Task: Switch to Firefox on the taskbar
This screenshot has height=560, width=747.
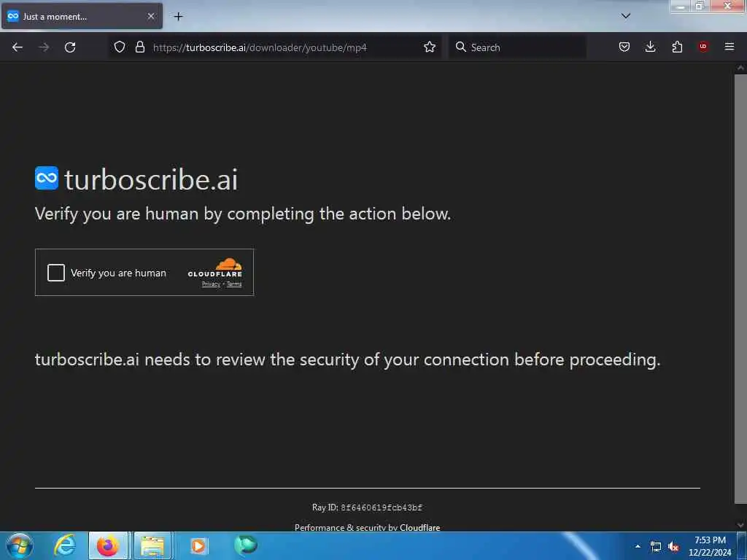Action: click(108, 545)
